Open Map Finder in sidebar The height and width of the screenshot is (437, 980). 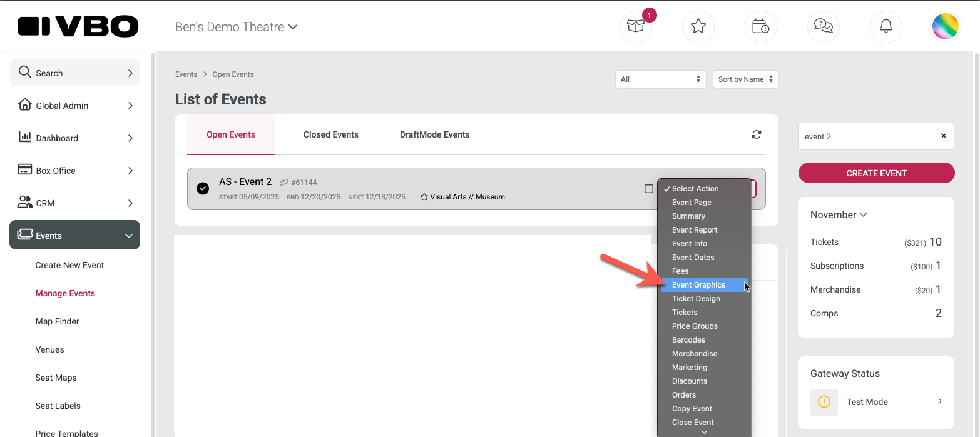click(58, 321)
